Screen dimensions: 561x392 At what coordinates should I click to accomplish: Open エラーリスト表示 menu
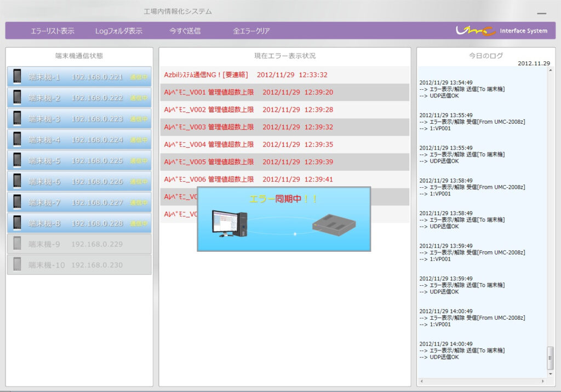[x=53, y=31]
